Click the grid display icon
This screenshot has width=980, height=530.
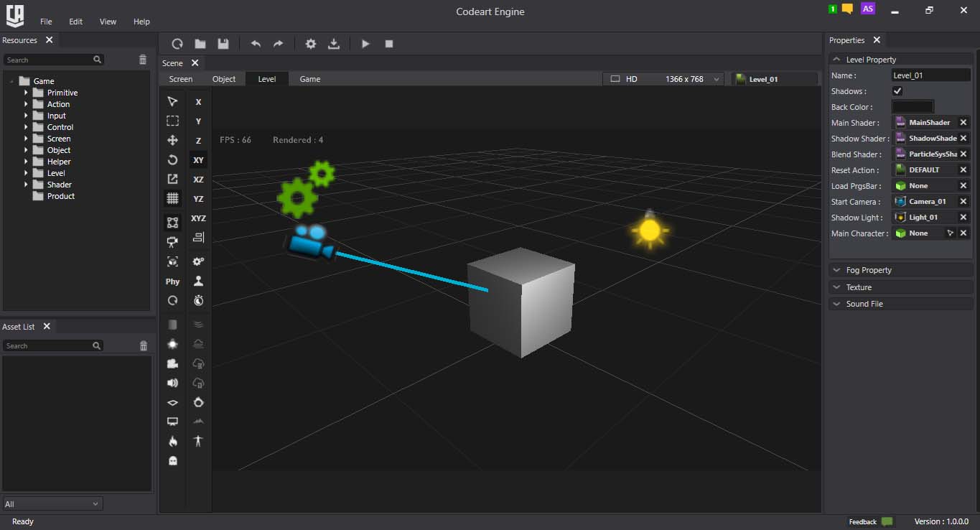172,198
